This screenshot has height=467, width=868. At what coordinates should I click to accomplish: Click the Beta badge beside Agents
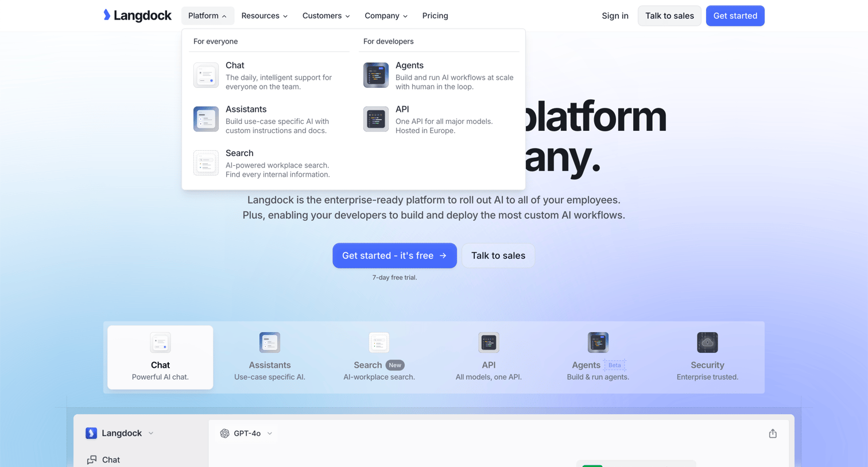coord(615,365)
